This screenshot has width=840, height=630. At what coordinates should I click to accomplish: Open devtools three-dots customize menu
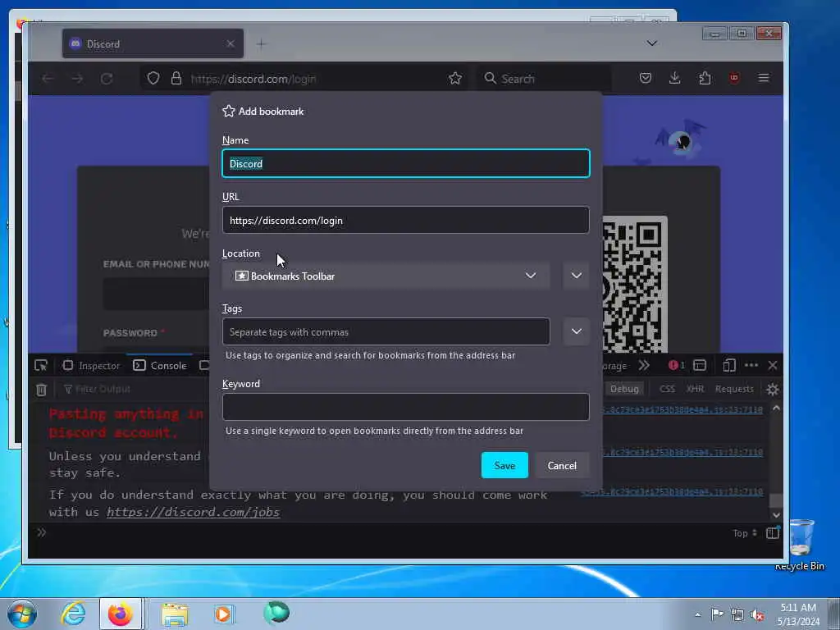pos(751,365)
